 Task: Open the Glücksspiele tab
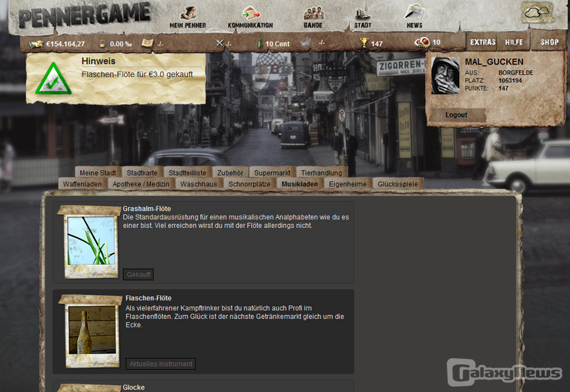[x=397, y=184]
